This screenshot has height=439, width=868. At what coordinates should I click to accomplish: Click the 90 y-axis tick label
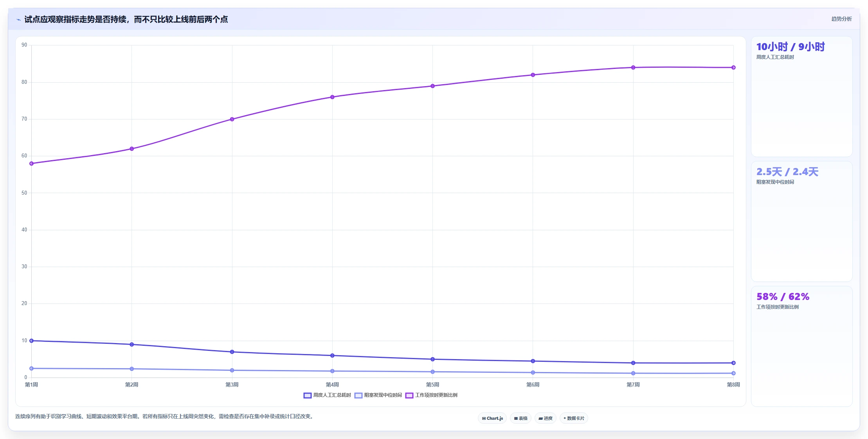coord(24,45)
